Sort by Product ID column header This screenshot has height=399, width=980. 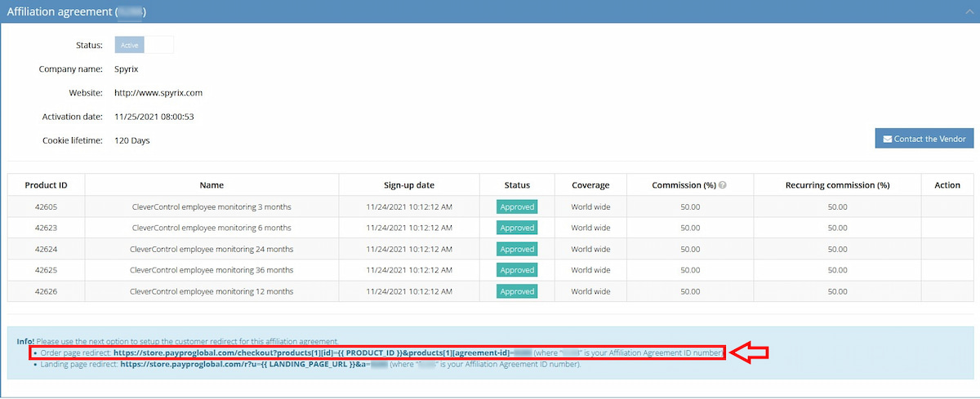tap(46, 185)
